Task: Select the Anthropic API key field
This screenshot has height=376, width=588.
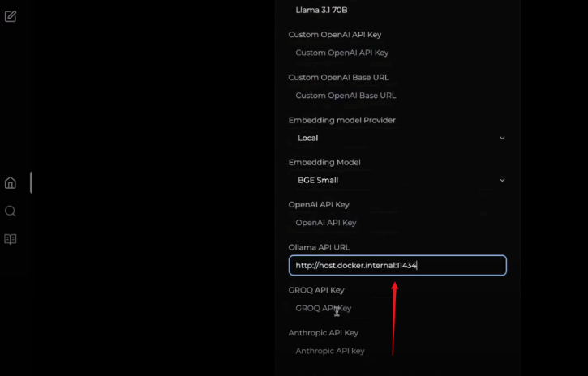Action: [397, 351]
